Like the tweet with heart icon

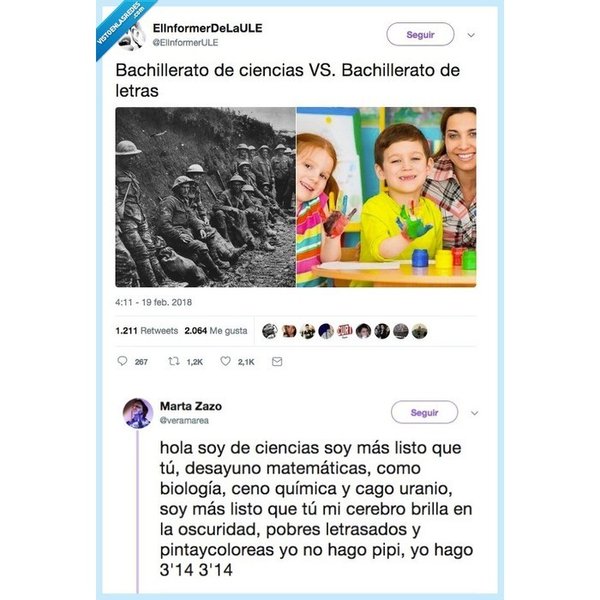pyautogui.click(x=225, y=361)
